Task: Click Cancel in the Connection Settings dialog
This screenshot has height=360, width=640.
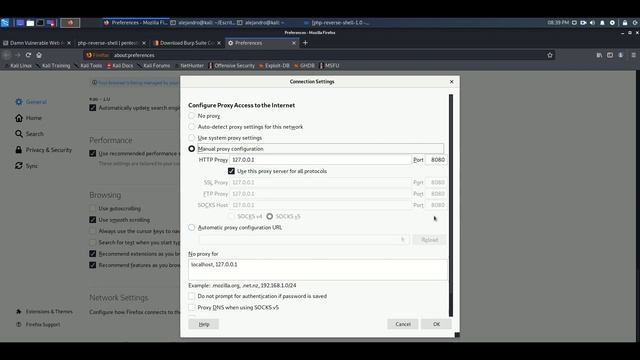Action: tap(402, 324)
